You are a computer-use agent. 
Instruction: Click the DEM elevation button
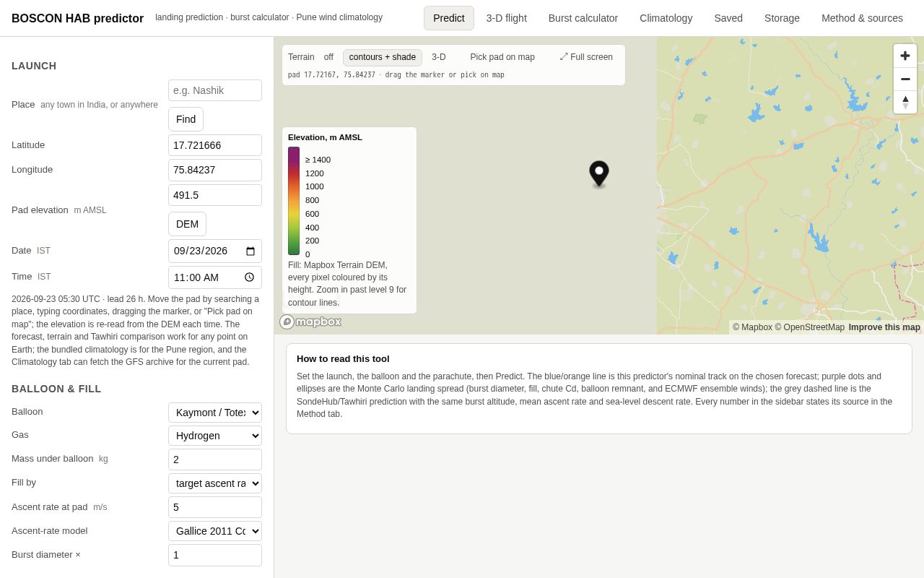187,224
